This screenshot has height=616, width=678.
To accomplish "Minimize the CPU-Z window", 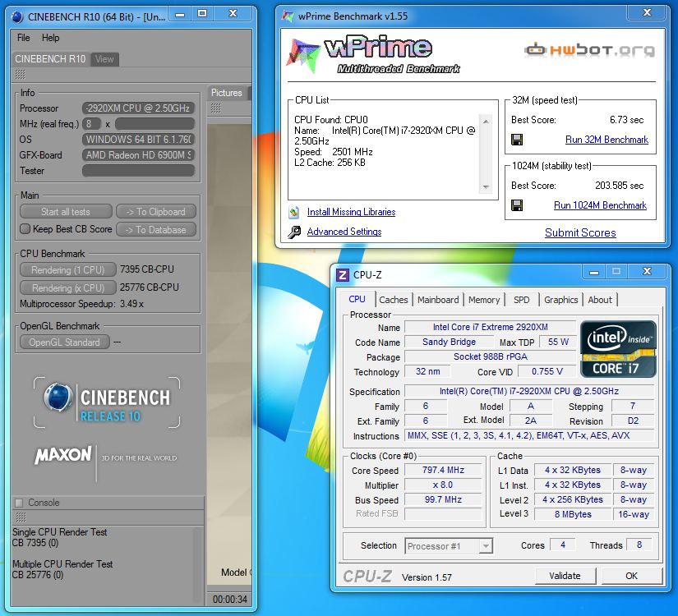I will (594, 272).
